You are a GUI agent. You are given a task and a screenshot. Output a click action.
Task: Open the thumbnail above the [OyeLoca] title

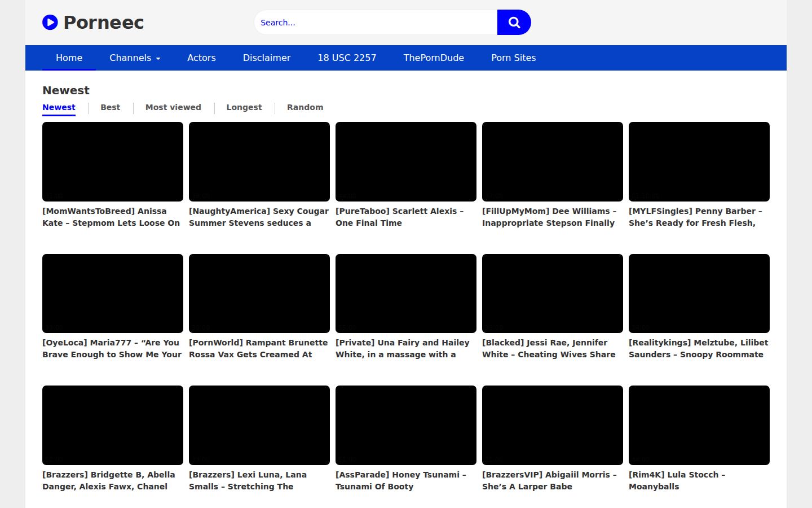[113, 294]
